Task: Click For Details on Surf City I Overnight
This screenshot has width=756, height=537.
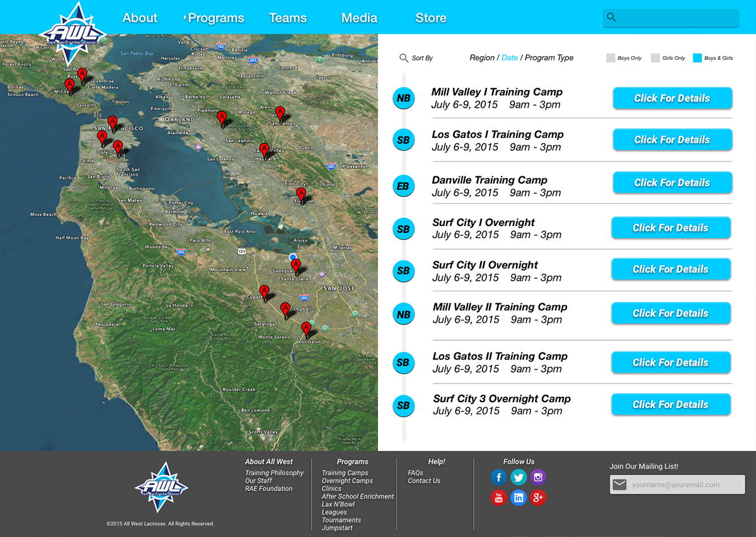Action: (x=671, y=228)
